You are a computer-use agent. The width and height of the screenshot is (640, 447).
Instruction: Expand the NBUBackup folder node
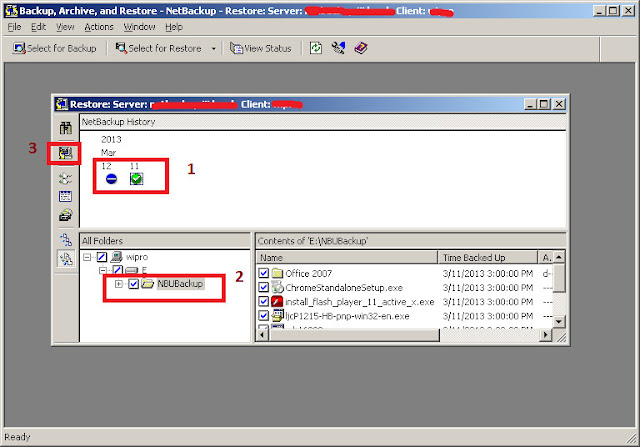tap(118, 284)
